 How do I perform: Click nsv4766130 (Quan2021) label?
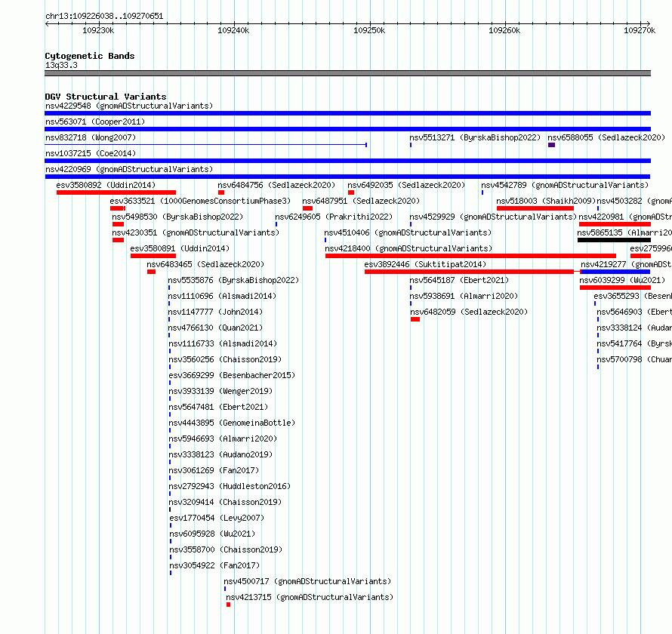point(215,328)
